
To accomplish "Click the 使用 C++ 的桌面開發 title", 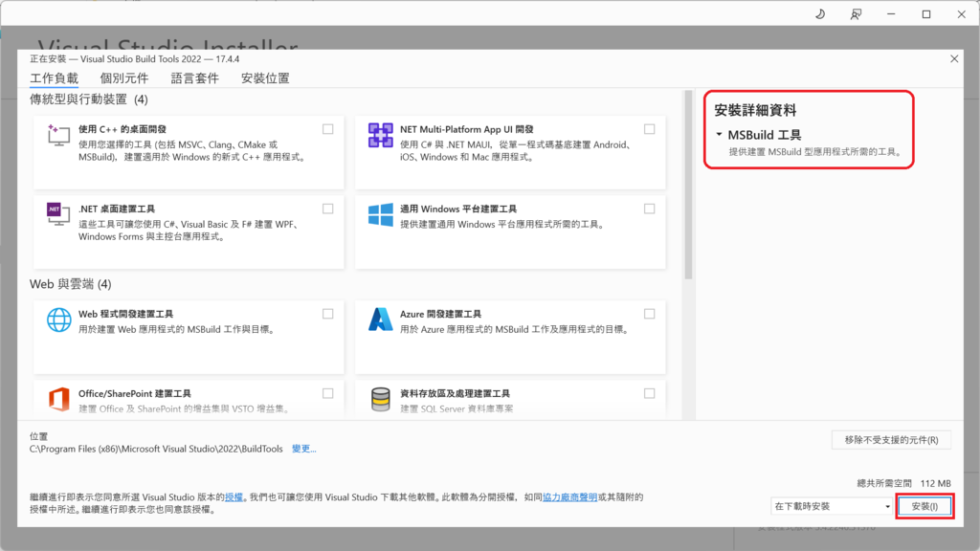I will pyautogui.click(x=122, y=129).
